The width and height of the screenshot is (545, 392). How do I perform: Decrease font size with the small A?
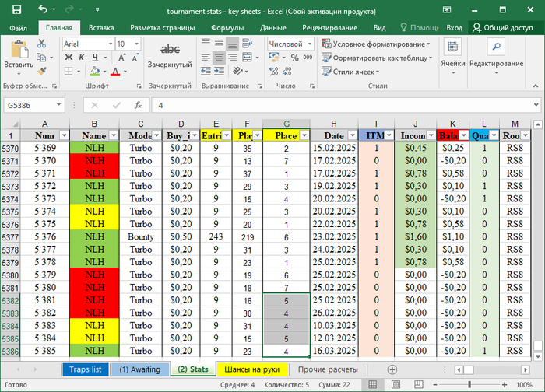point(135,58)
